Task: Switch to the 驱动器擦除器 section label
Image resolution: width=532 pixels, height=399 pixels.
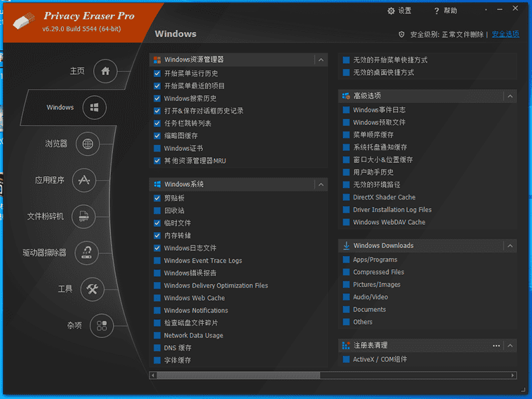Action: (x=45, y=253)
